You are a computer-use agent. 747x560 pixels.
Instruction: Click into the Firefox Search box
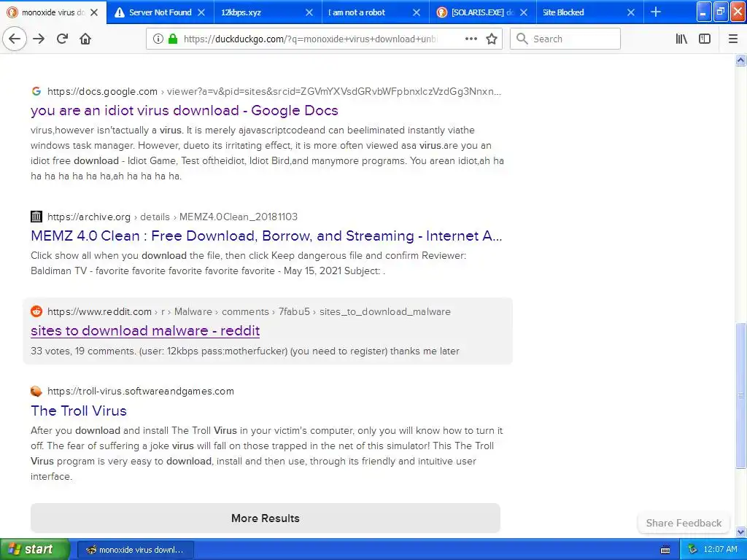565,39
